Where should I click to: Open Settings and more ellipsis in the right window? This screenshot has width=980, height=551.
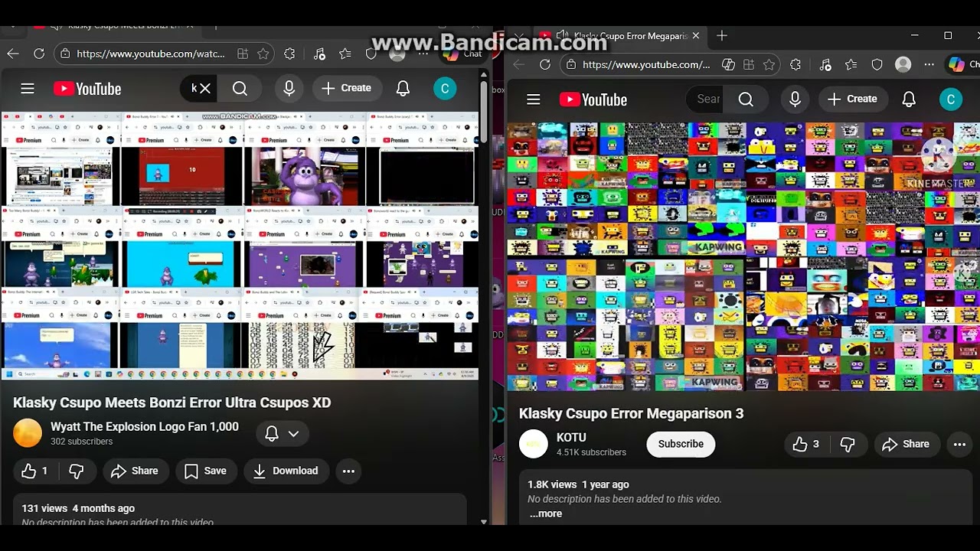(x=929, y=65)
